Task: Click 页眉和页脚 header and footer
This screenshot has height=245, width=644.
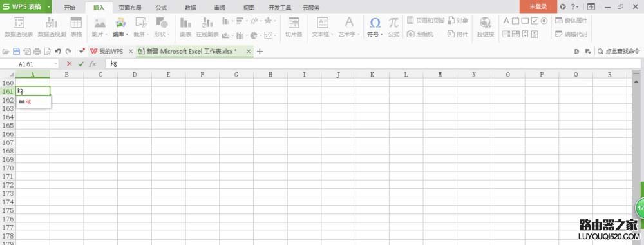Action: coord(426,20)
